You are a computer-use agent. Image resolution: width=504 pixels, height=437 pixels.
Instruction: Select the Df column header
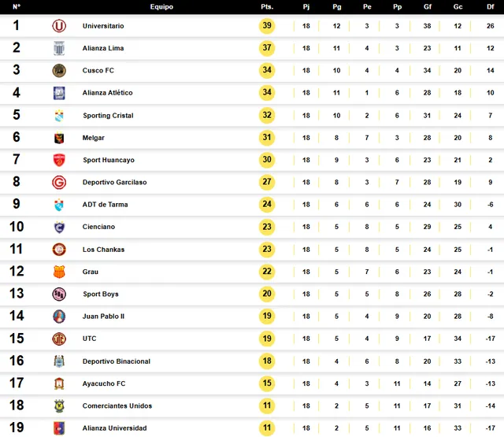pyautogui.click(x=490, y=7)
